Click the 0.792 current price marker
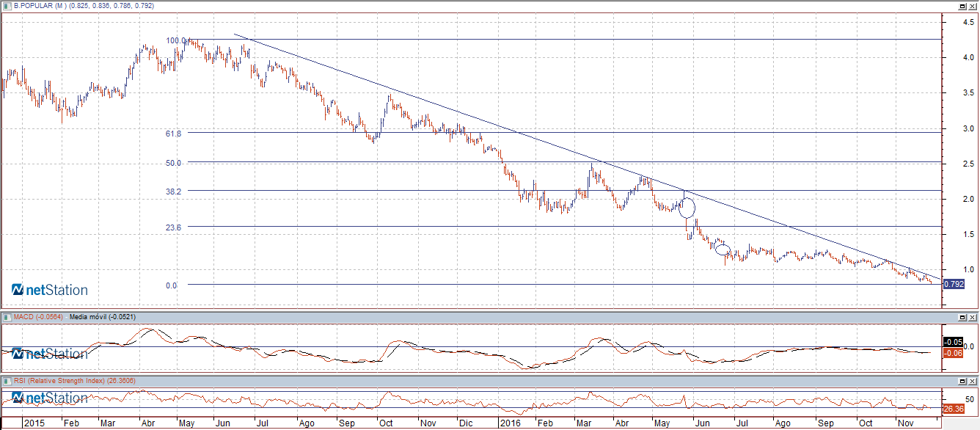Screen dimensions: 980x430 click(x=953, y=284)
